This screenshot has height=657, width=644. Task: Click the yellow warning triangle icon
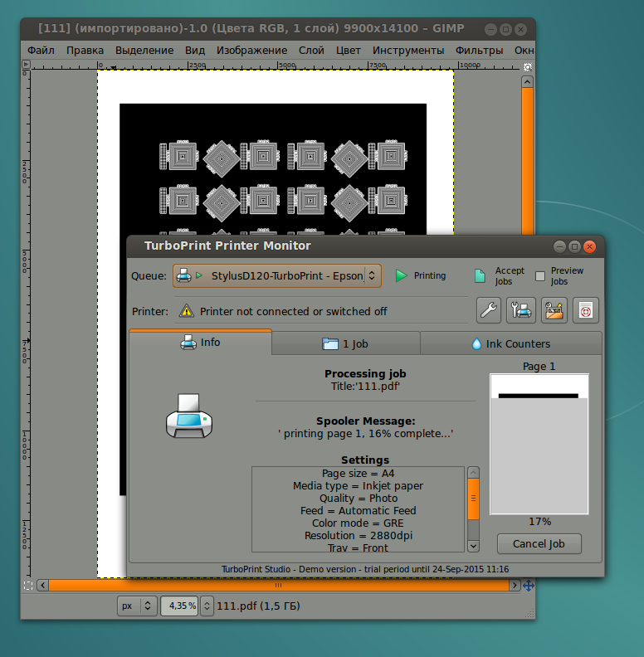click(x=186, y=311)
